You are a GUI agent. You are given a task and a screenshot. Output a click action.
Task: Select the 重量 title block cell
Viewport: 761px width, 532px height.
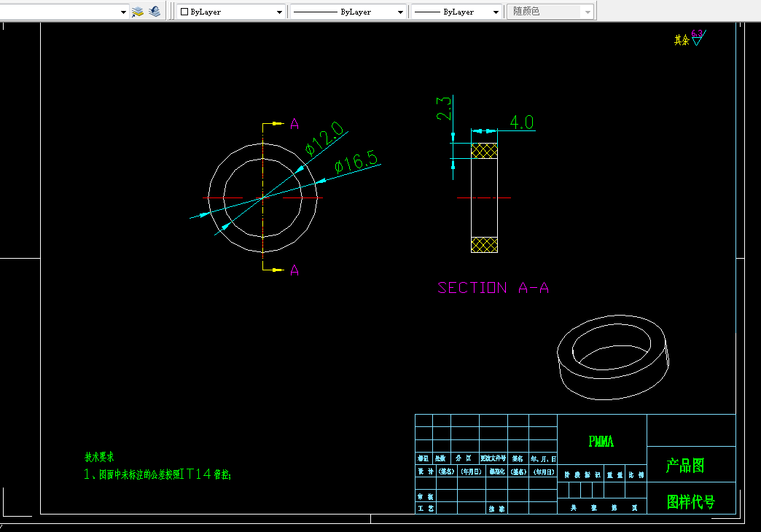pos(615,474)
